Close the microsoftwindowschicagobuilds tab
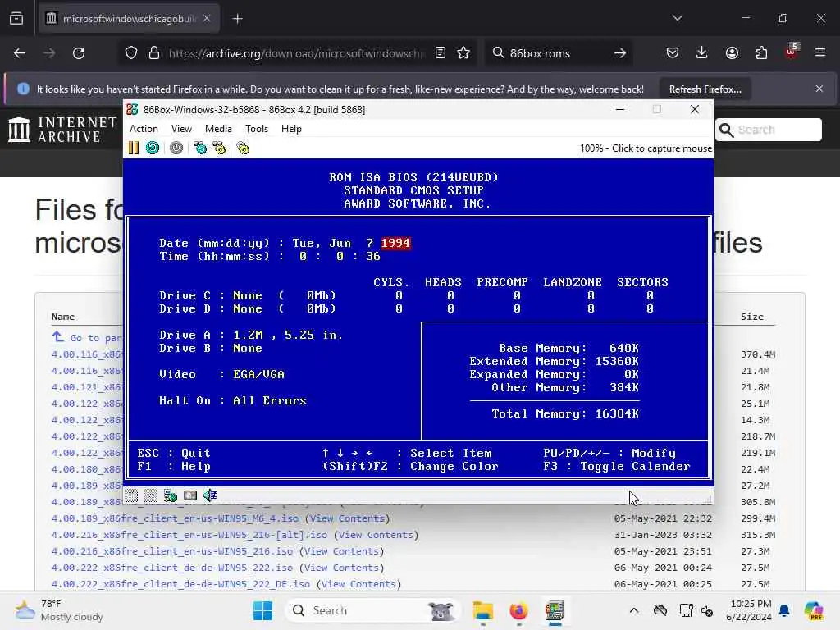 (x=207, y=18)
